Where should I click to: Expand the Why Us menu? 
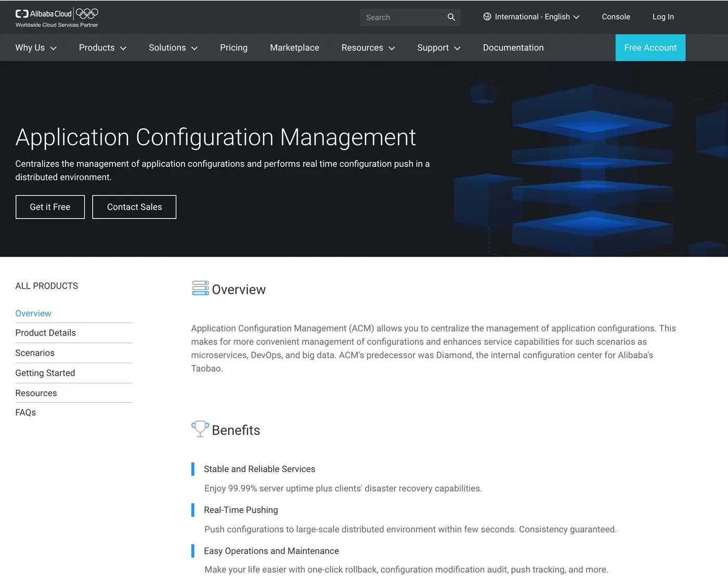[36, 48]
